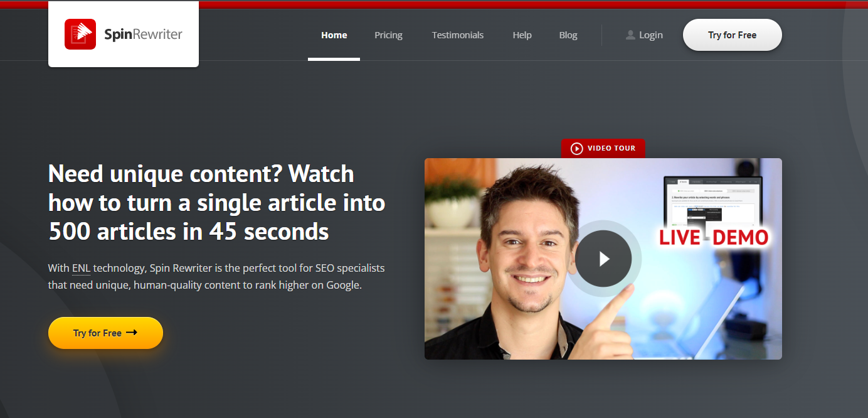Open the Help nav item

click(522, 35)
